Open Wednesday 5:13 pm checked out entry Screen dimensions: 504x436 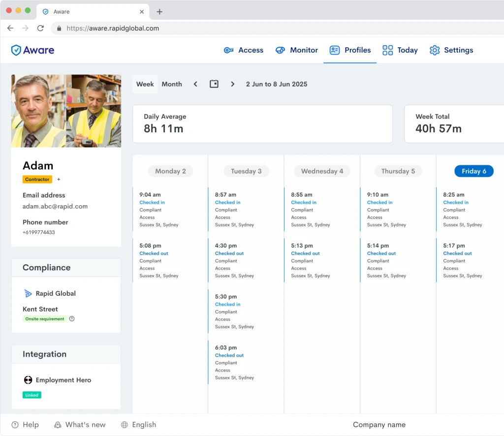pyautogui.click(x=322, y=261)
